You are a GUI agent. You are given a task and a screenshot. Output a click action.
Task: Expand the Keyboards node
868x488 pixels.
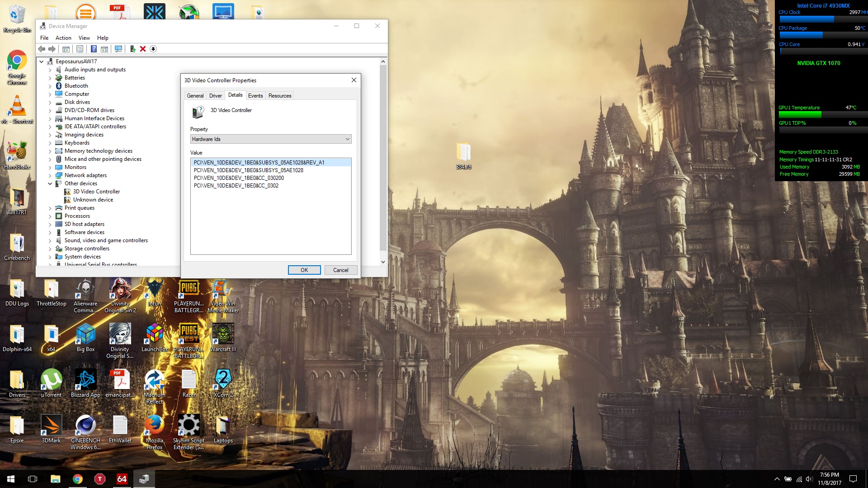click(x=50, y=143)
